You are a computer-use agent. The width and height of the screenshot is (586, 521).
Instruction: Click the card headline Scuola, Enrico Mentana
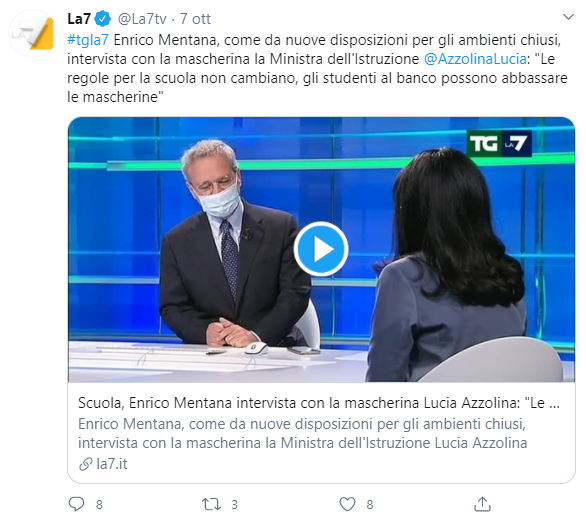point(318,403)
